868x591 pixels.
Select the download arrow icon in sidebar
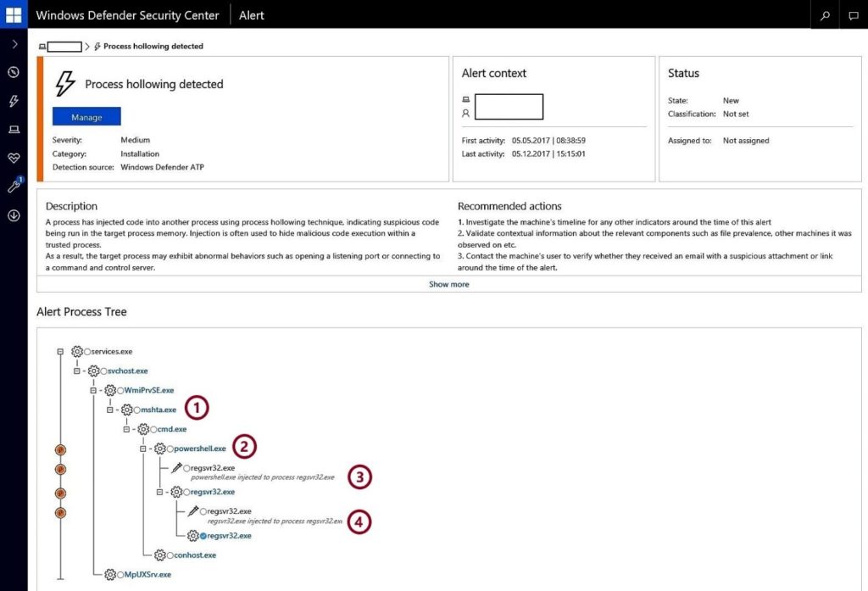[13, 215]
